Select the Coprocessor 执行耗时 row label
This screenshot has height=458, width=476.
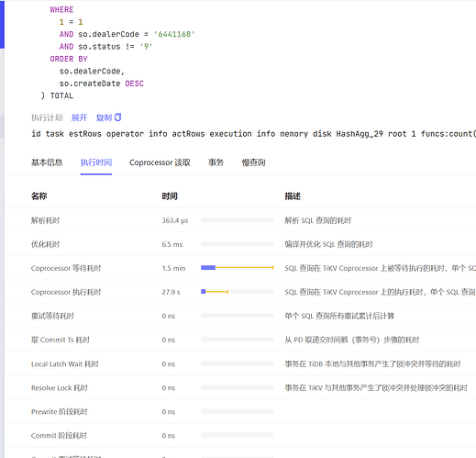pyautogui.click(x=66, y=292)
